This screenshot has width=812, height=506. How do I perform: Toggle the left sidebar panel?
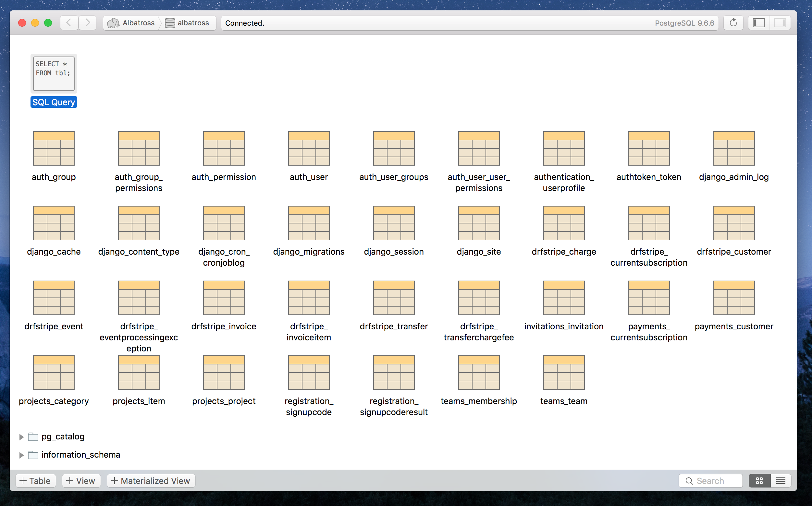coord(758,23)
